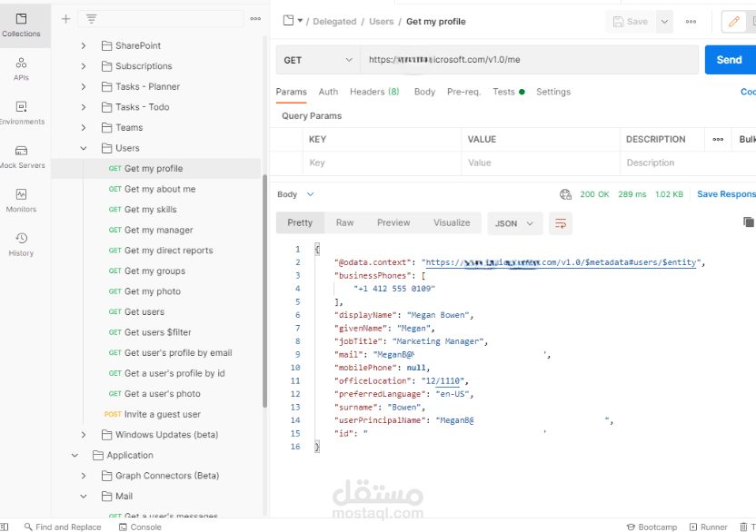756x532 pixels.
Task: Open the Collections sidebar tab
Action: (21, 25)
